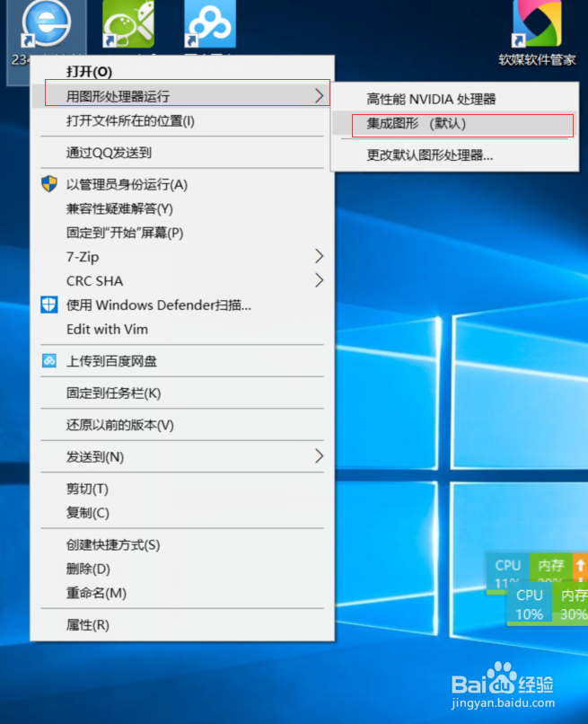Viewport: 588px width, 724px height.
Task: Select 固定到"开始"屏幕(P)
Action: [182, 233]
